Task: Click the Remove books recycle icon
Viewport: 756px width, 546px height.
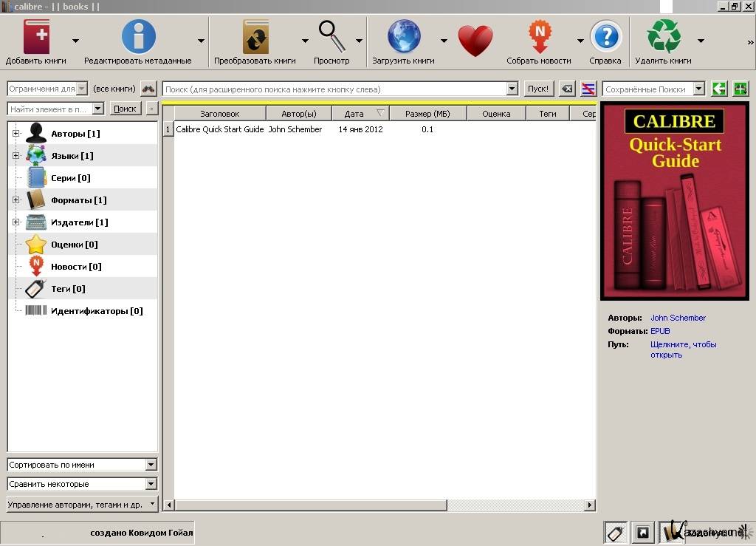Action: pos(663,37)
